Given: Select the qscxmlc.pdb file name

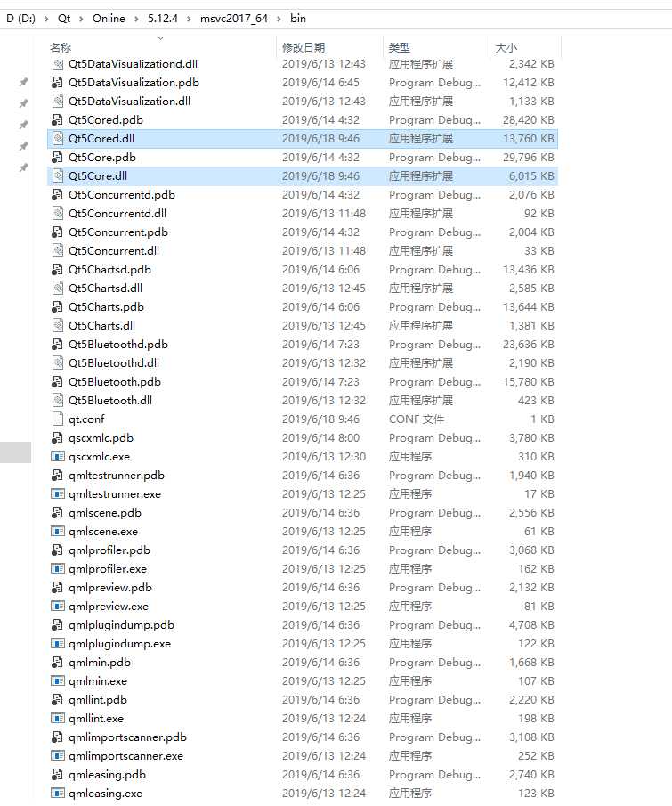Looking at the screenshot, I should 101,438.
